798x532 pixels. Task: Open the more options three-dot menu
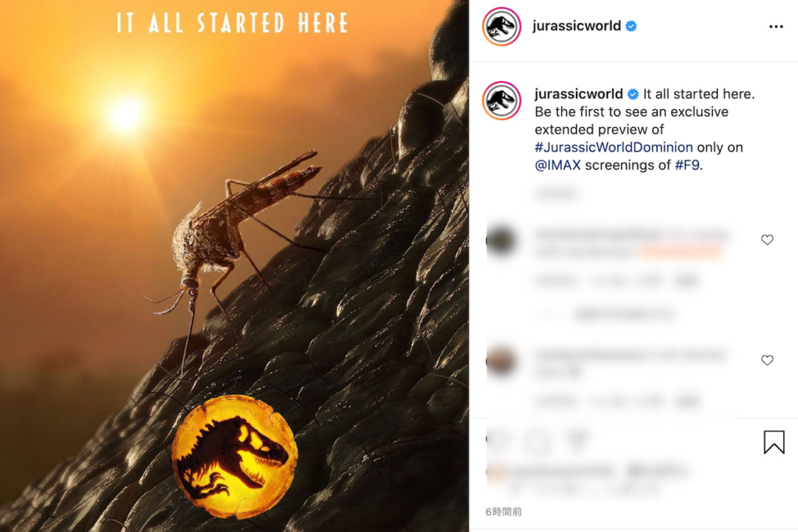click(775, 26)
